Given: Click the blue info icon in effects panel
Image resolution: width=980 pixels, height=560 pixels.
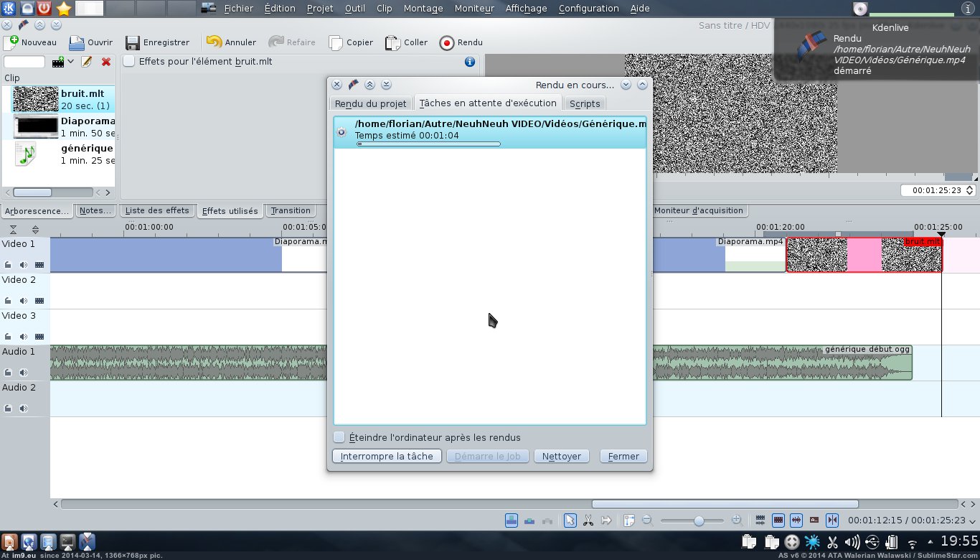Looking at the screenshot, I should pyautogui.click(x=470, y=62).
